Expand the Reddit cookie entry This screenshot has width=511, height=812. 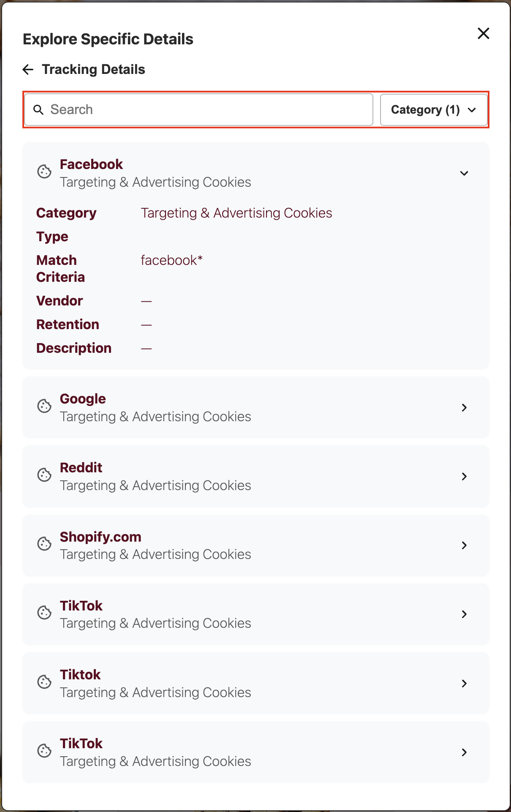(464, 476)
